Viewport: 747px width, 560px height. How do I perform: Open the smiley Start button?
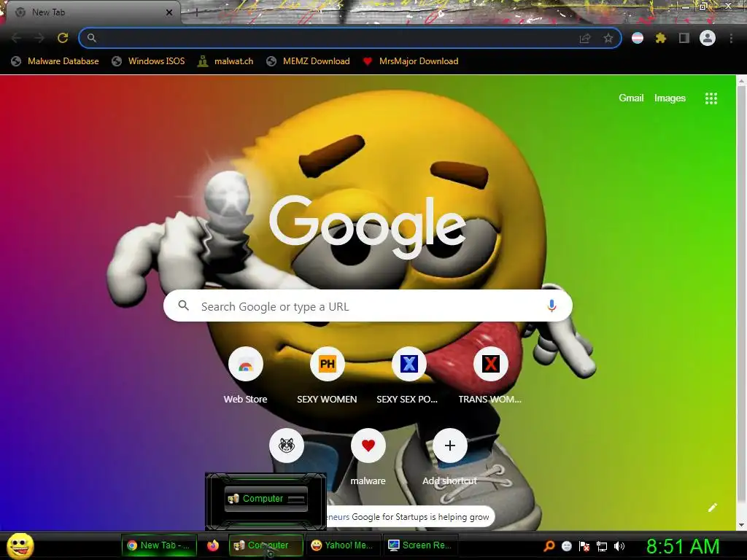tap(20, 545)
